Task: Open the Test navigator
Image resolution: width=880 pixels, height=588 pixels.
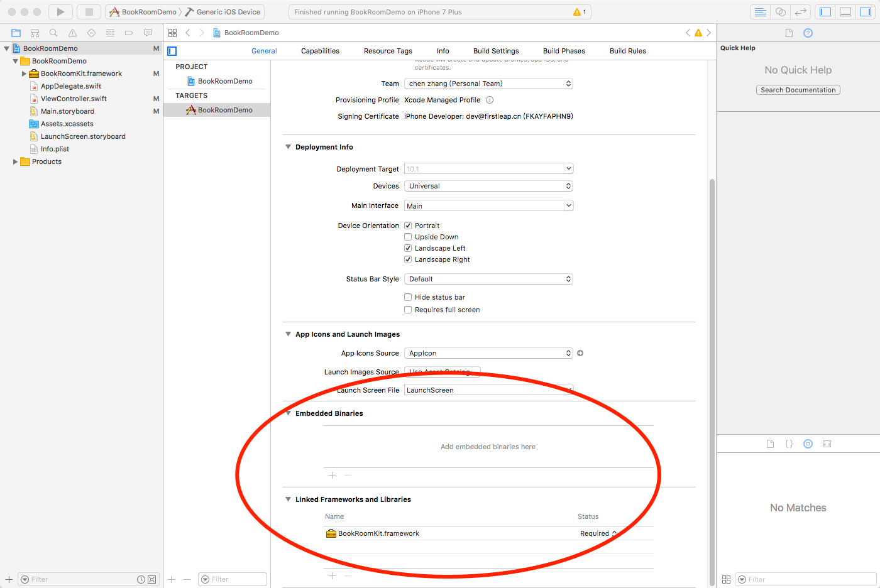Action: (91, 33)
